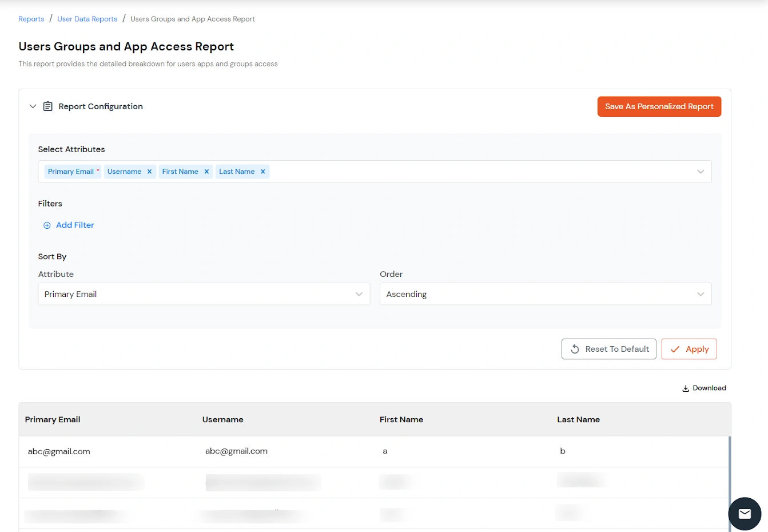Click Reset To Default
768x532 pixels.
[608, 349]
